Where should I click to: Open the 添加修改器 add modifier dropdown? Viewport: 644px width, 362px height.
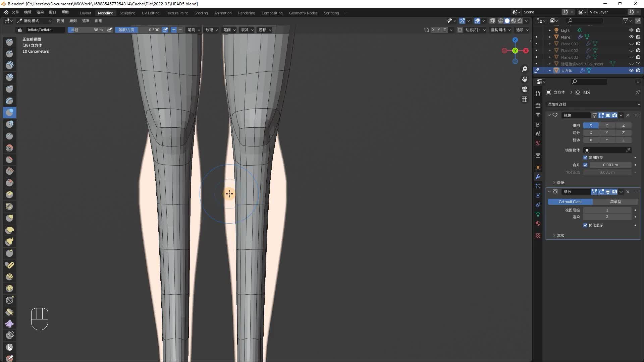tap(593, 104)
